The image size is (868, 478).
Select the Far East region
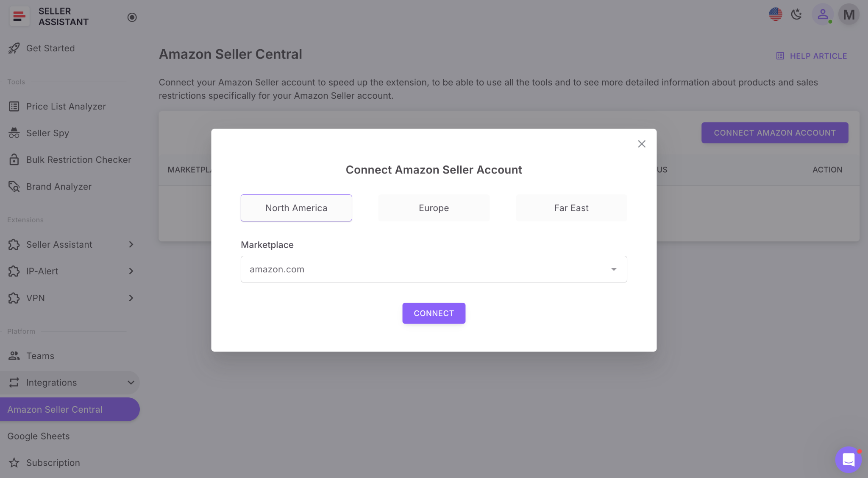tap(571, 208)
